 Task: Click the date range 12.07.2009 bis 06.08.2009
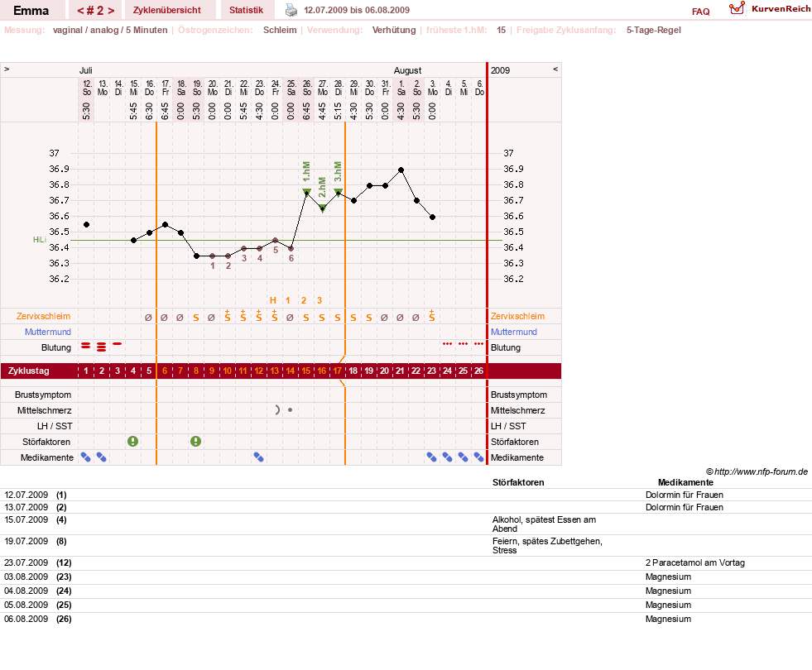point(357,11)
